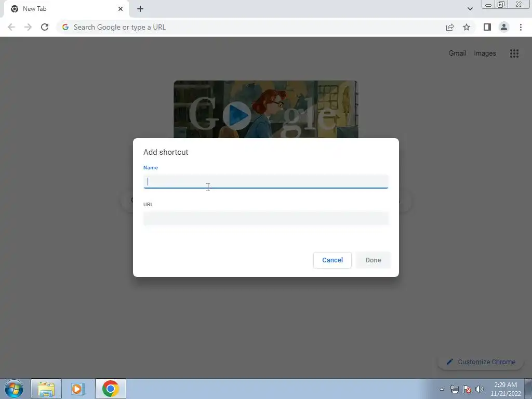Screen dimensions: 532x399
Task: Bookmark this tab with the star icon
Action: click(x=467, y=27)
